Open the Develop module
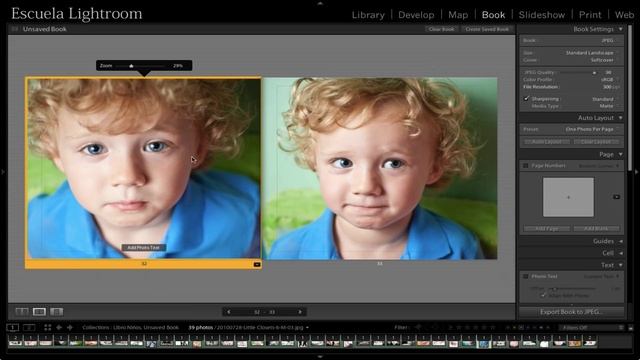The height and width of the screenshot is (360, 640). [416, 15]
